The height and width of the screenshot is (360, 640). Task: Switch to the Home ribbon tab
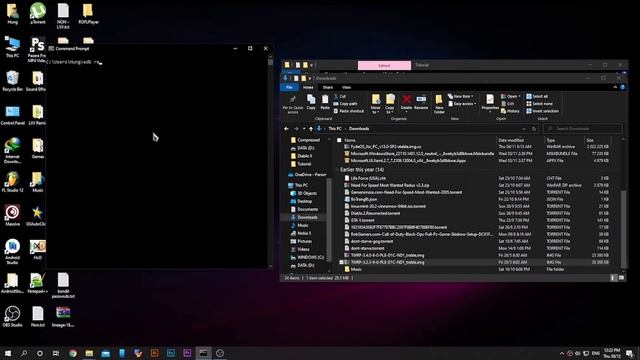(x=308, y=87)
